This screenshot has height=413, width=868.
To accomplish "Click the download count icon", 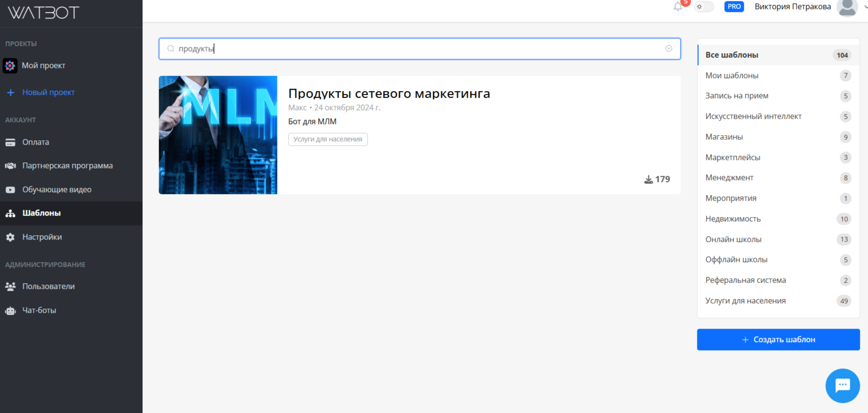I will point(648,179).
